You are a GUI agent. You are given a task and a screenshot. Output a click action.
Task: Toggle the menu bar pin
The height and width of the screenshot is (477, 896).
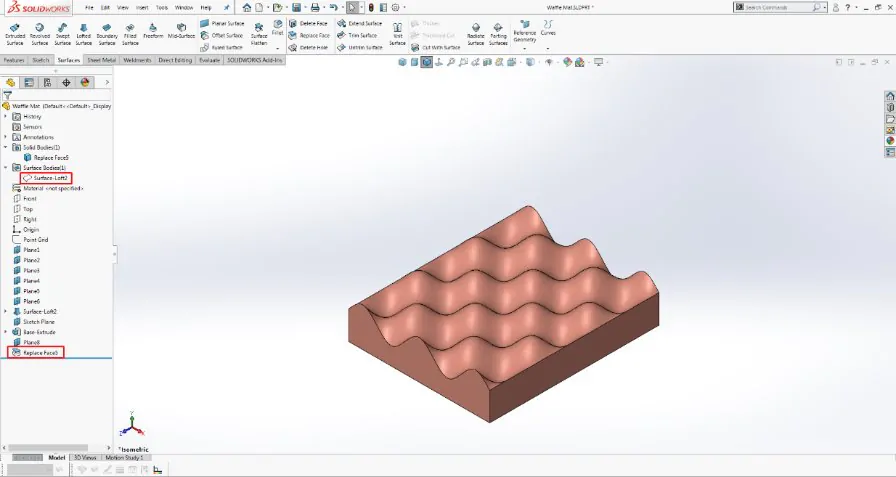point(226,7)
